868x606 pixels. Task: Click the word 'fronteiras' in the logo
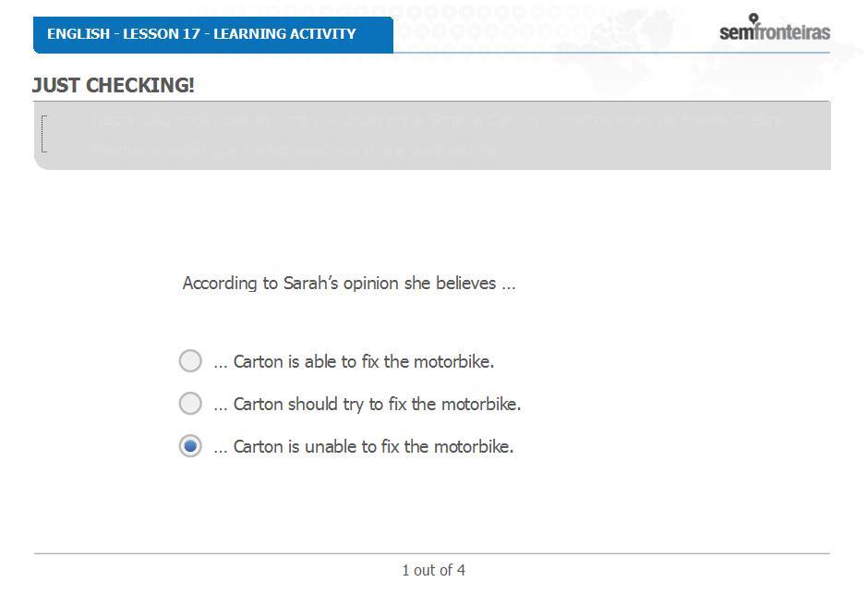(x=792, y=32)
